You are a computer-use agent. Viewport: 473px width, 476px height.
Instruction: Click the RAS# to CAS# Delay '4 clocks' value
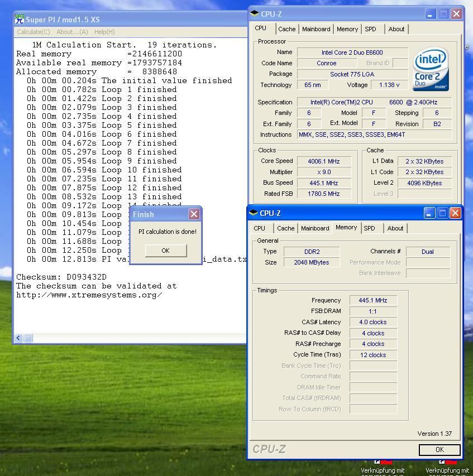coord(373,333)
